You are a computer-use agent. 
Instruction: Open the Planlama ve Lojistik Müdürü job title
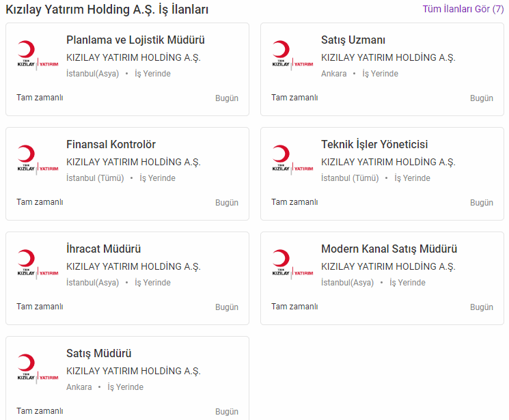click(135, 40)
